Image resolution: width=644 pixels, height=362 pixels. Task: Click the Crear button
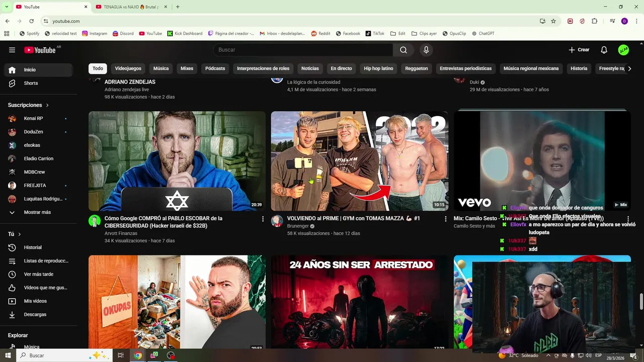(x=579, y=50)
